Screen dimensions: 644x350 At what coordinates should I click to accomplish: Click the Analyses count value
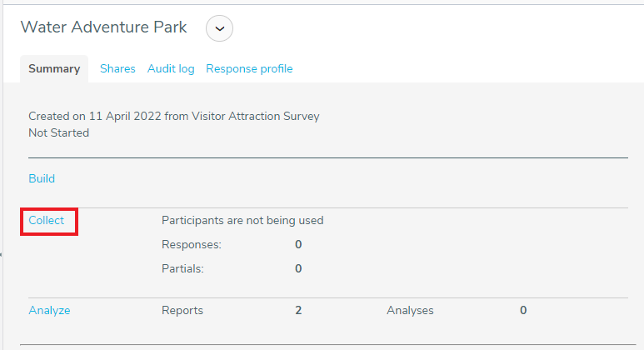coord(523,310)
